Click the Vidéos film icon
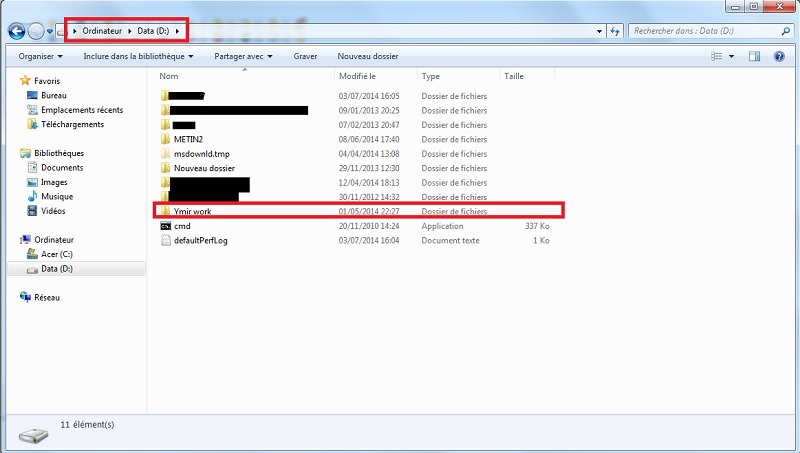This screenshot has width=800, height=453. click(x=32, y=211)
